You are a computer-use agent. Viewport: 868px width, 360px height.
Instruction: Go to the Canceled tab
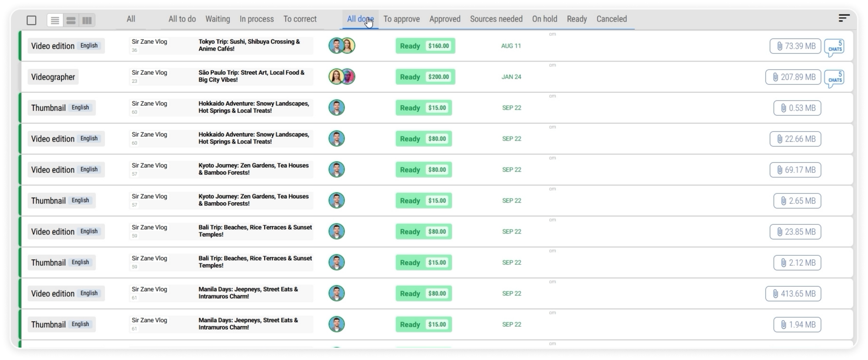611,19
